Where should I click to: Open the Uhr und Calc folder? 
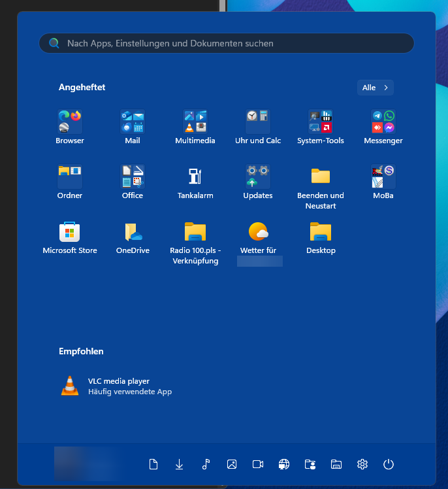(258, 122)
